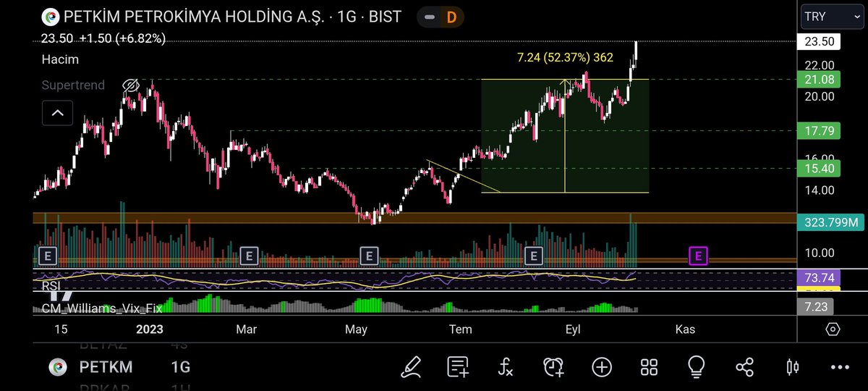Viewport: 868px width, 391px height.
Task: Tap the Eyl month label on time axis
Action: pos(573,329)
